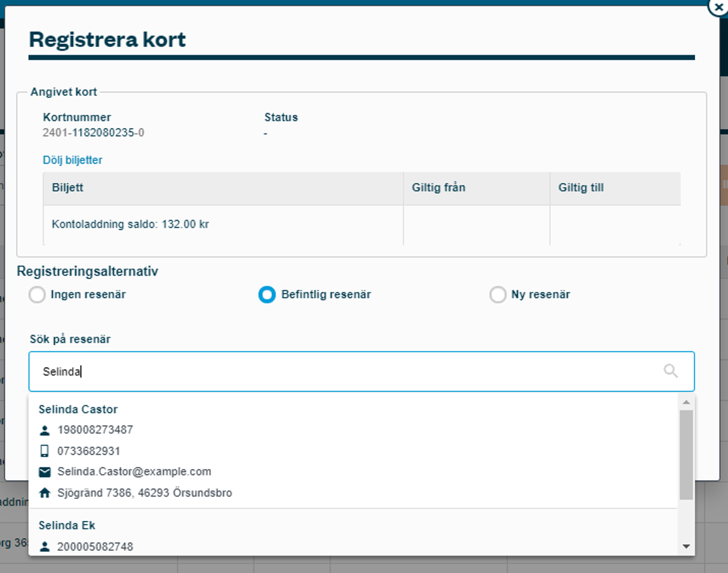This screenshot has height=573, width=728.
Task: Hide tickets via Dölj biljetter link
Action: tap(72, 160)
